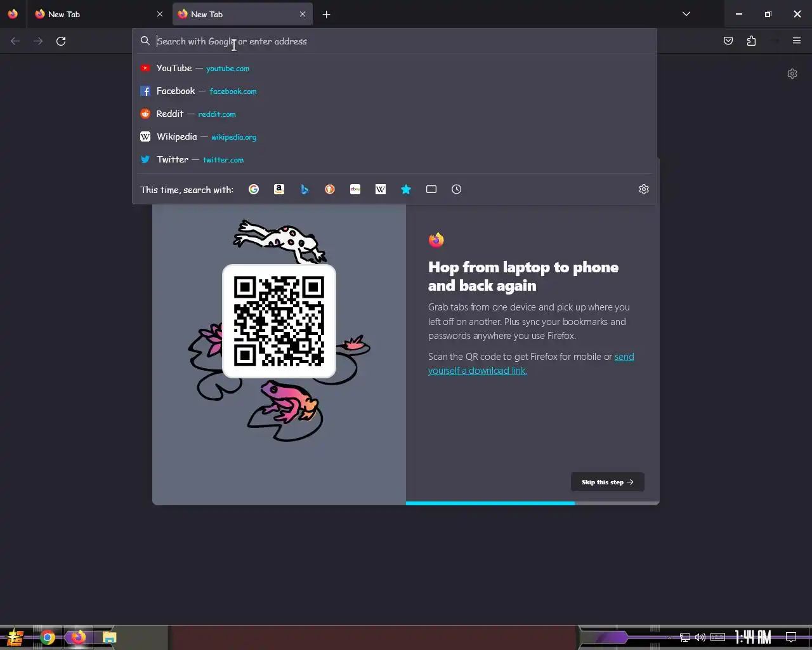Switch to the first New Tab
Image resolution: width=812 pixels, height=650 pixels.
click(99, 14)
